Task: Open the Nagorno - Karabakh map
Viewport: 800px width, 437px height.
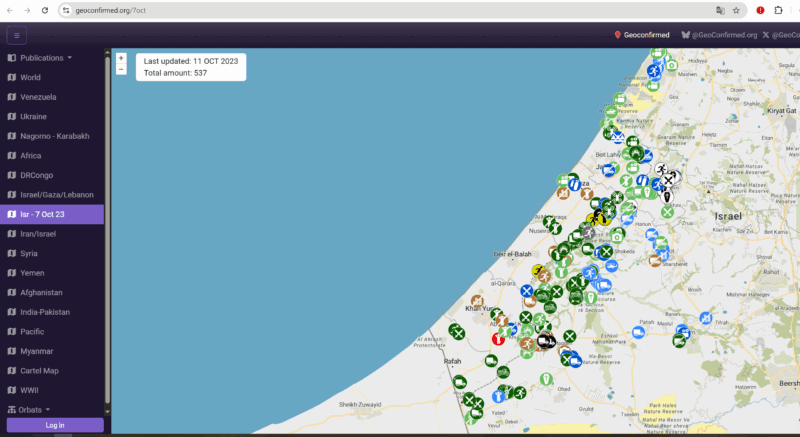Action: (54, 136)
